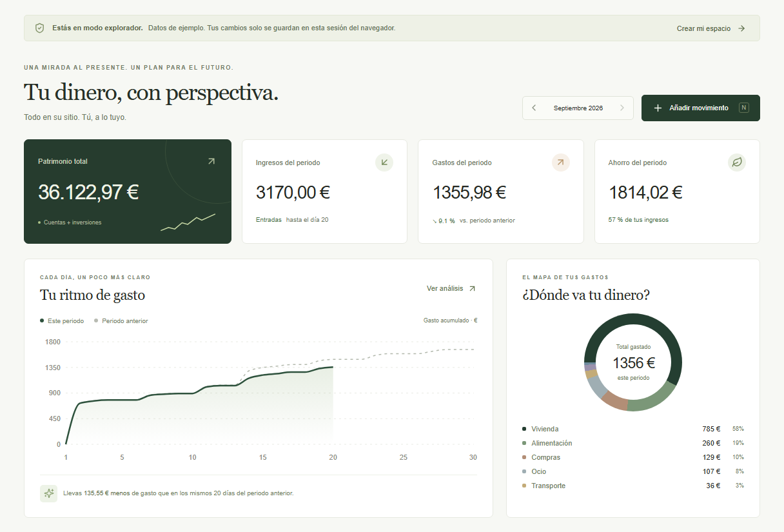Click the outgoing-arrow icon on Gastos del periodo

tap(561, 163)
